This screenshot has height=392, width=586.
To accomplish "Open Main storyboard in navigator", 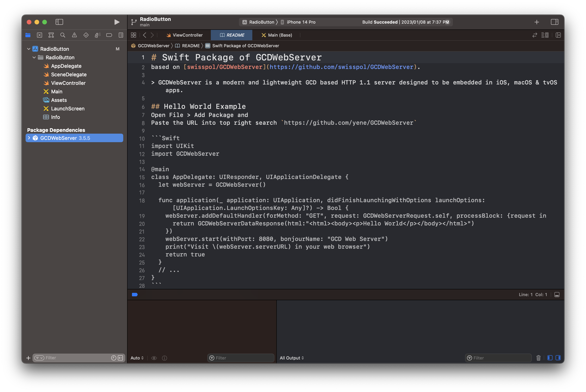I will pyautogui.click(x=57, y=91).
